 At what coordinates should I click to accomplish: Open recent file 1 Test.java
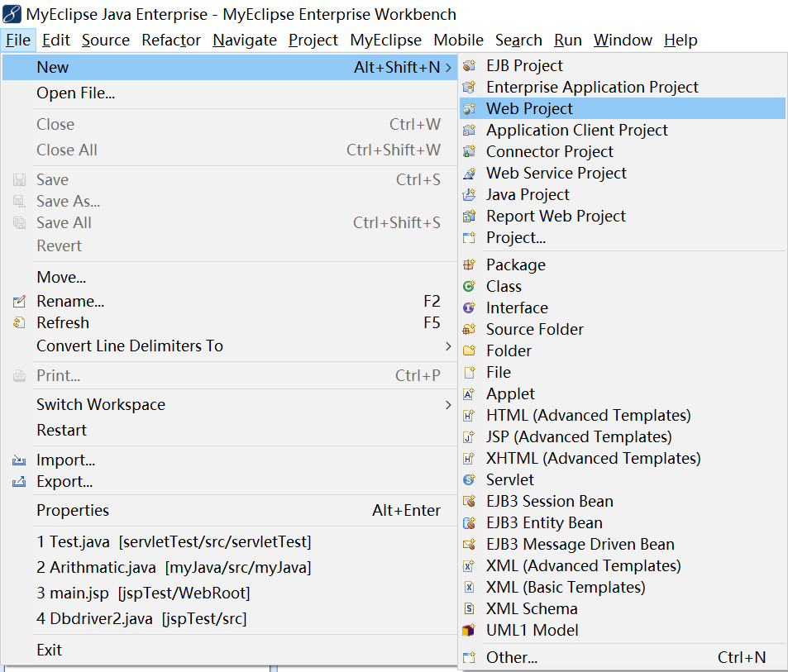[x=229, y=542]
